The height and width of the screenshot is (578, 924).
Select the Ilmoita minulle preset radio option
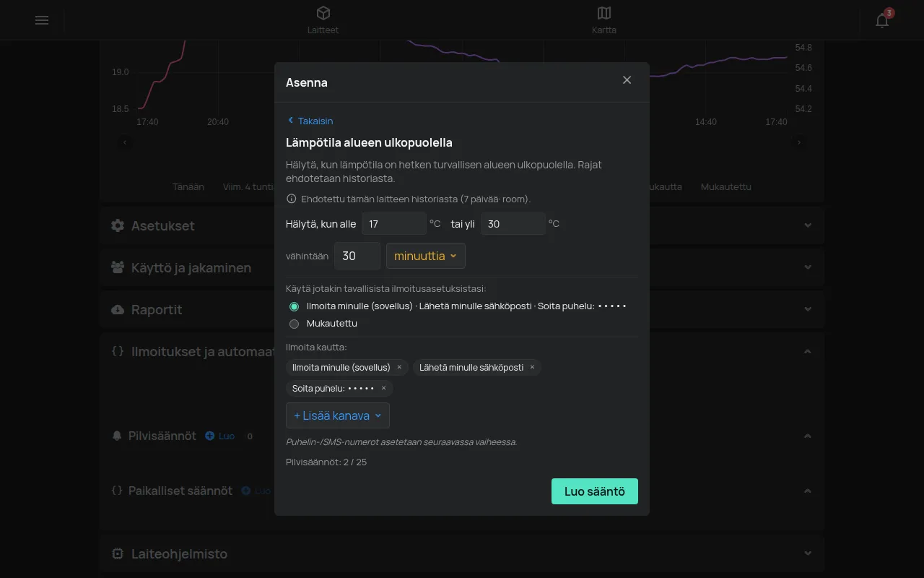click(294, 306)
